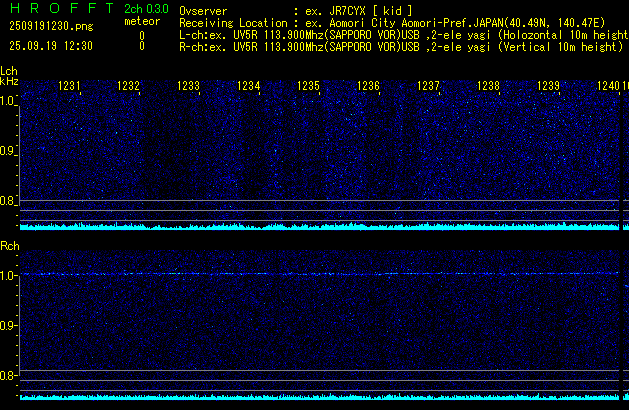Select the 1237 time marker
Viewport: 629px width, 410px height.
tap(428, 87)
